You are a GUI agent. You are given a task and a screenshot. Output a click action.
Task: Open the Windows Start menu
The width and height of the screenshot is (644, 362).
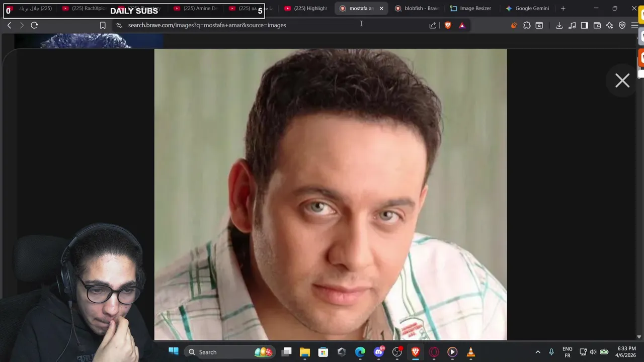[174, 352]
